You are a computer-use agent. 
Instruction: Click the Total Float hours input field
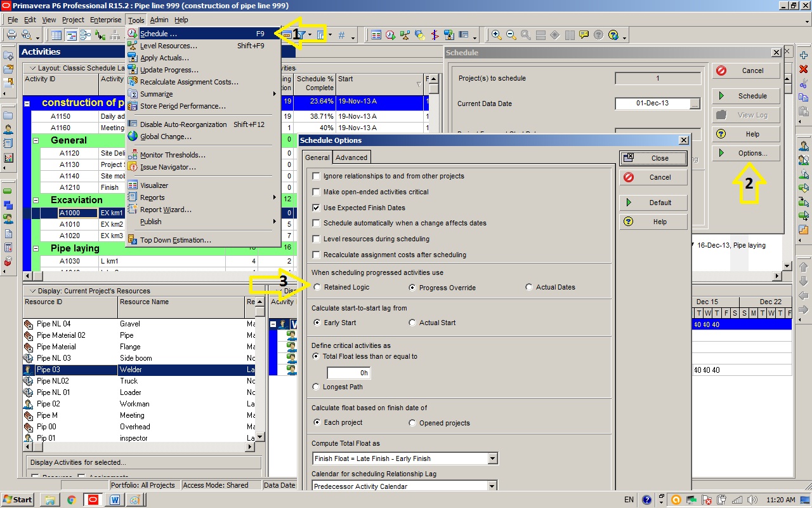[348, 373]
